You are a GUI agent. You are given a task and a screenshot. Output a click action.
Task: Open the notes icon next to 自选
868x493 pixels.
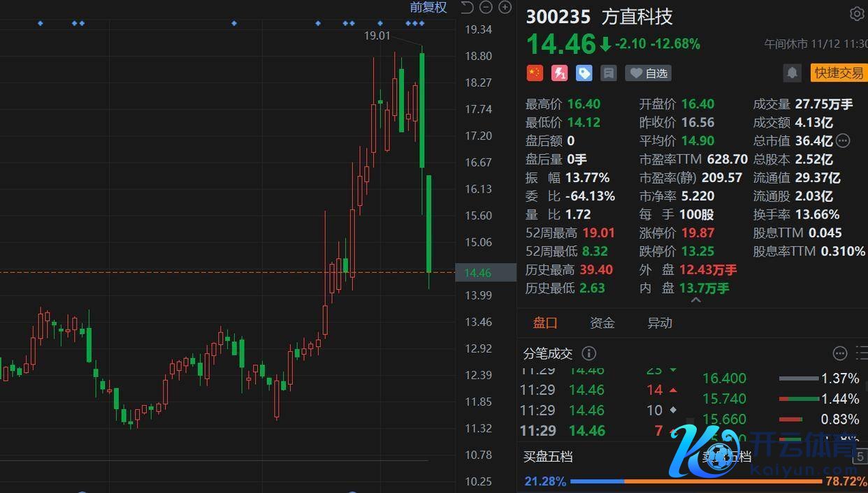[609, 73]
